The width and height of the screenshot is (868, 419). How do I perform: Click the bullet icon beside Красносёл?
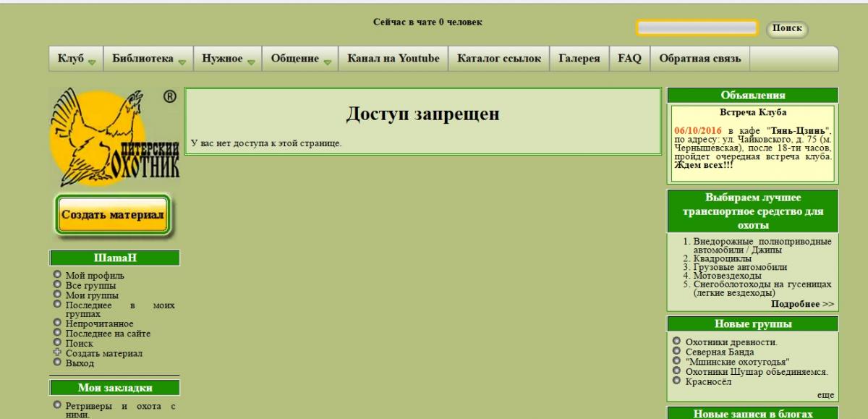coord(676,381)
